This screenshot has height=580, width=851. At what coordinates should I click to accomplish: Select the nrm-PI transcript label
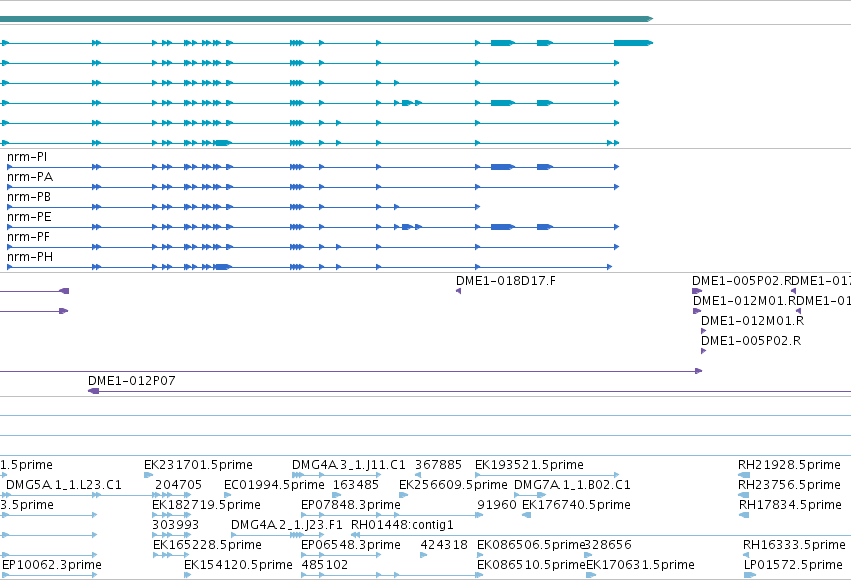coord(27,157)
